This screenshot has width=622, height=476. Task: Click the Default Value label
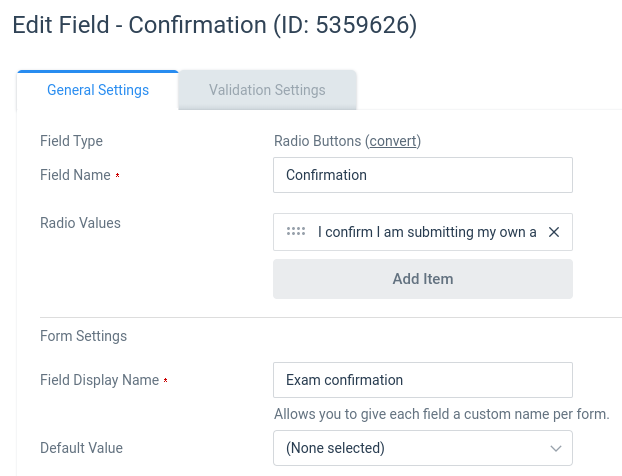[x=82, y=448]
